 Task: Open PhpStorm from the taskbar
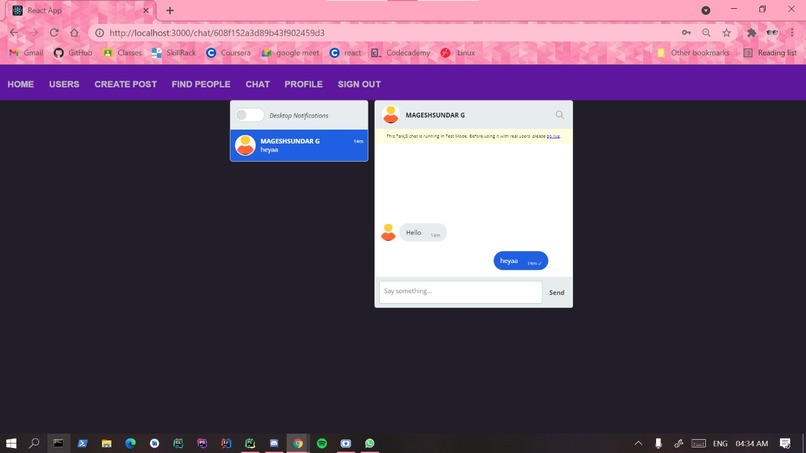[202, 443]
